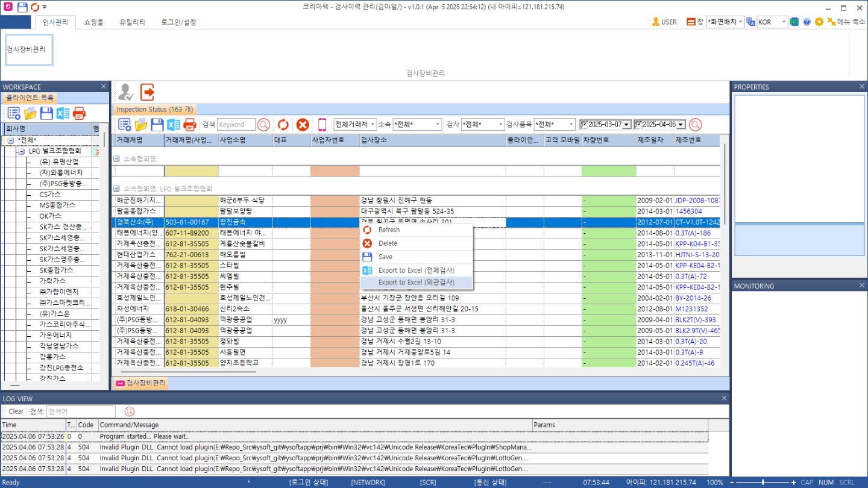Click the red exit/logout icon above Inspection Status
868x488 pixels.
(147, 92)
